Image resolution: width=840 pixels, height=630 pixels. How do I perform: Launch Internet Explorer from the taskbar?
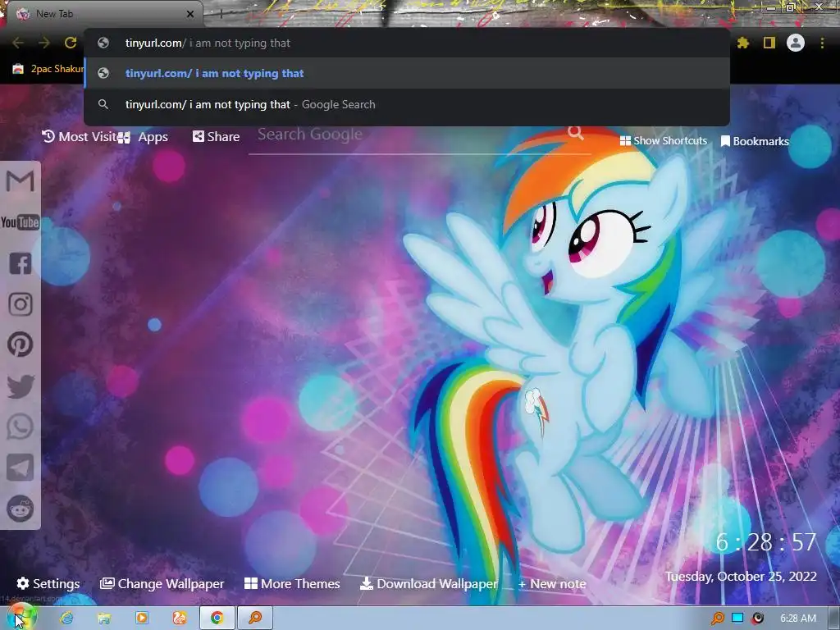tap(66, 619)
